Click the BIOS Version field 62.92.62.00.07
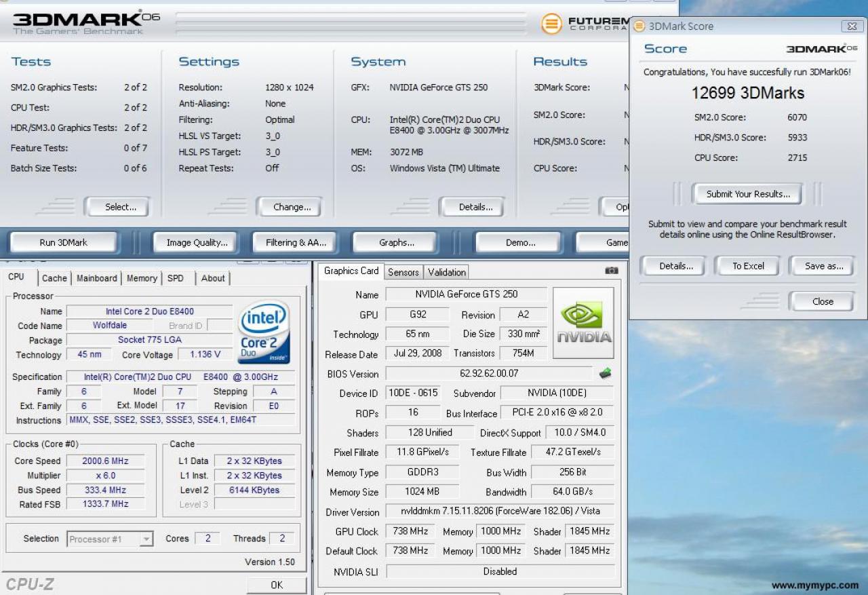Image resolution: width=868 pixels, height=595 pixels. (x=488, y=373)
